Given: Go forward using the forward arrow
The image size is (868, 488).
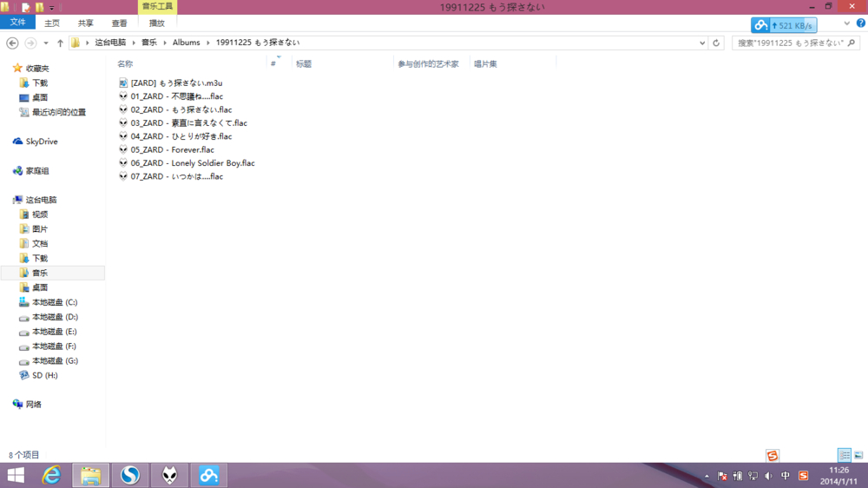Looking at the screenshot, I should coord(30,43).
